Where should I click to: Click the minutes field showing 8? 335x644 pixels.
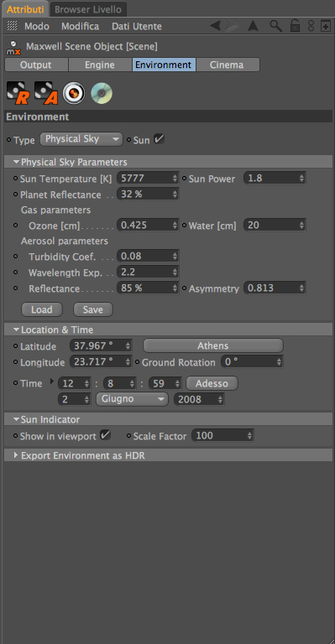119,383
